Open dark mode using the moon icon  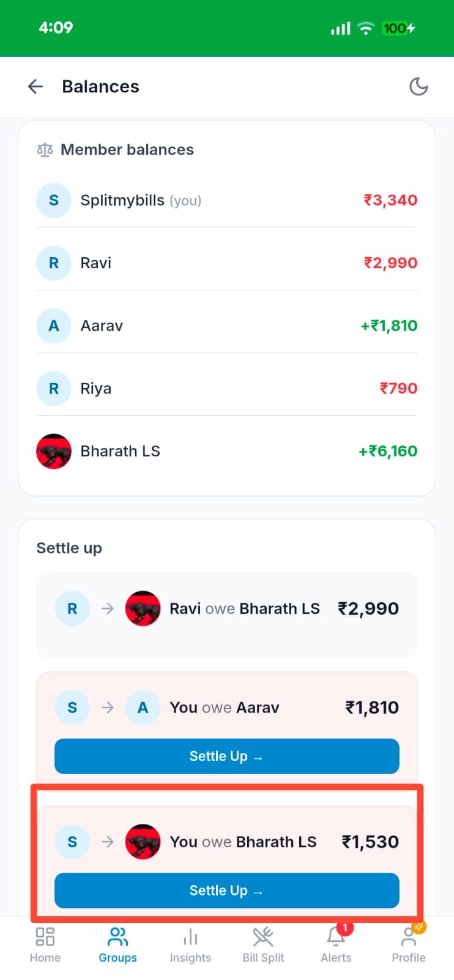tap(419, 86)
